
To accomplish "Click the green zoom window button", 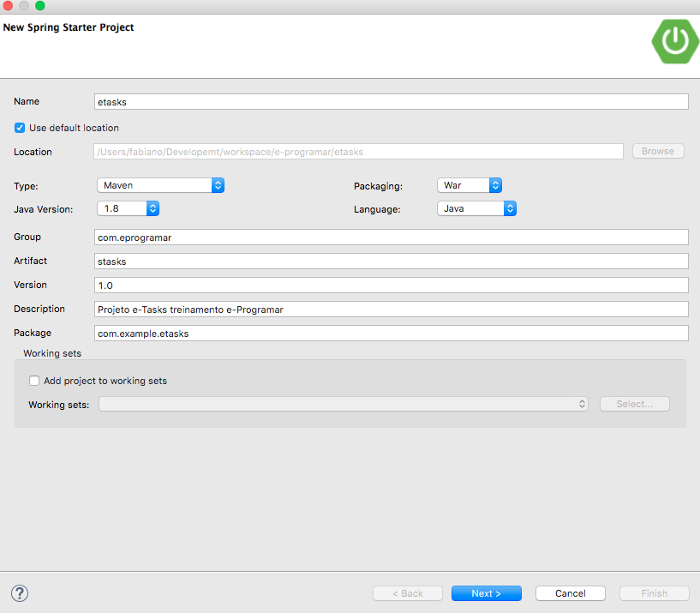I will tap(40, 5).
